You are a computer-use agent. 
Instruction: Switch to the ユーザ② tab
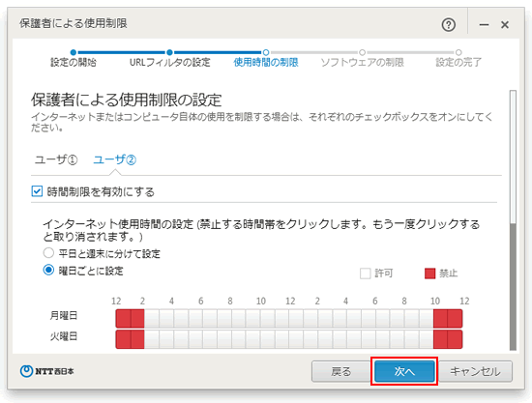coord(115,159)
